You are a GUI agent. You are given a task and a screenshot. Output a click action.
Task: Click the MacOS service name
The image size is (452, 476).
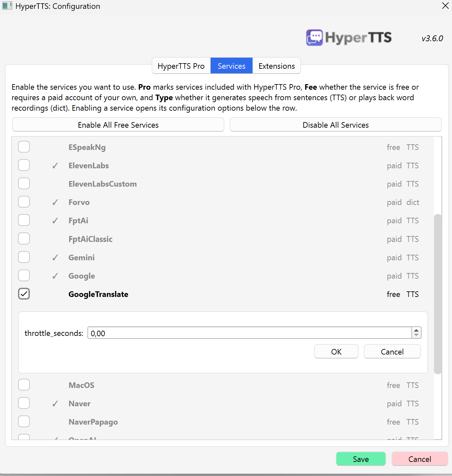[81, 385]
